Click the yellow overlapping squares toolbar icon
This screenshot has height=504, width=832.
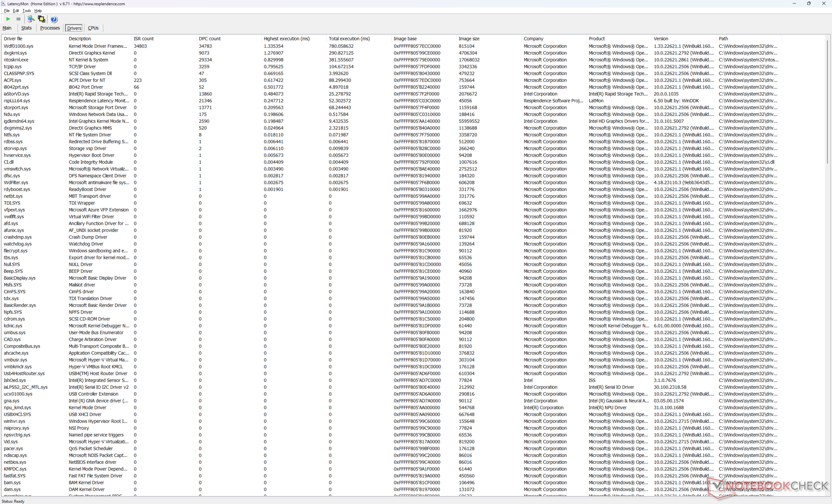tap(42, 19)
